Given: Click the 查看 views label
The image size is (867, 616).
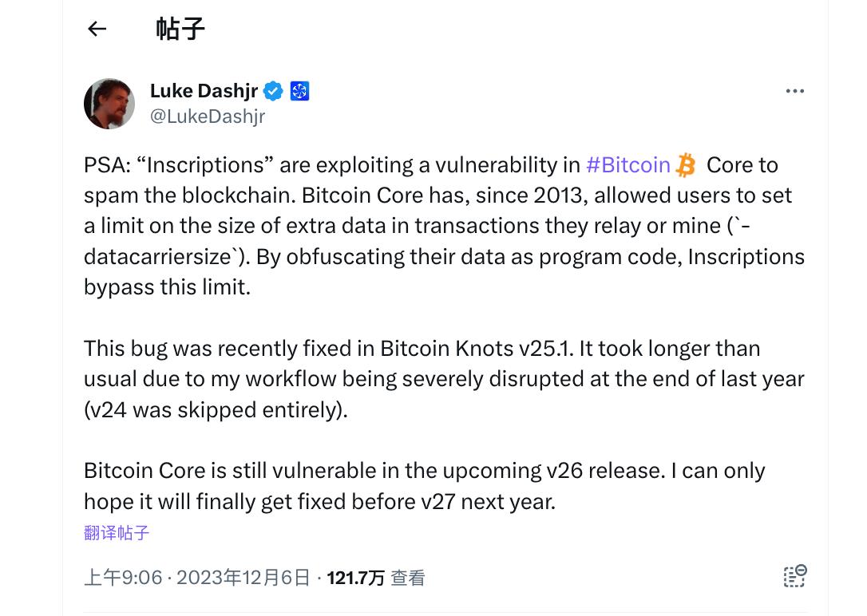Looking at the screenshot, I should 408,578.
